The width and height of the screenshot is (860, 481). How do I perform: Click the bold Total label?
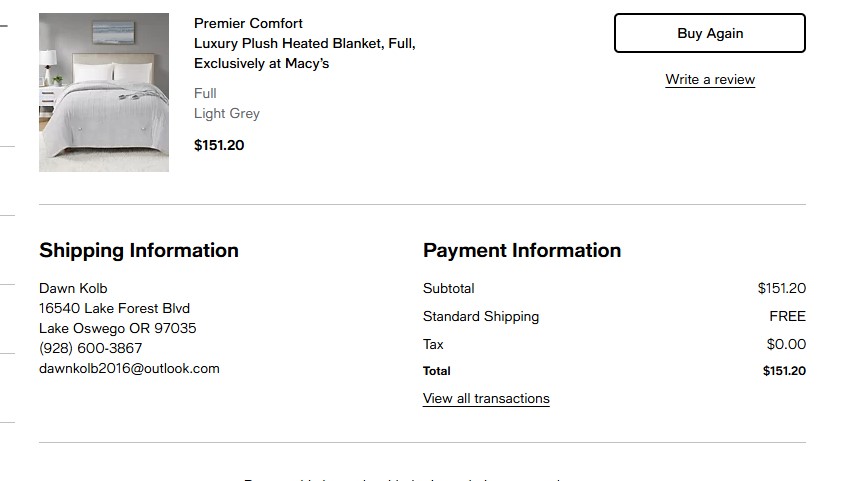coord(437,371)
